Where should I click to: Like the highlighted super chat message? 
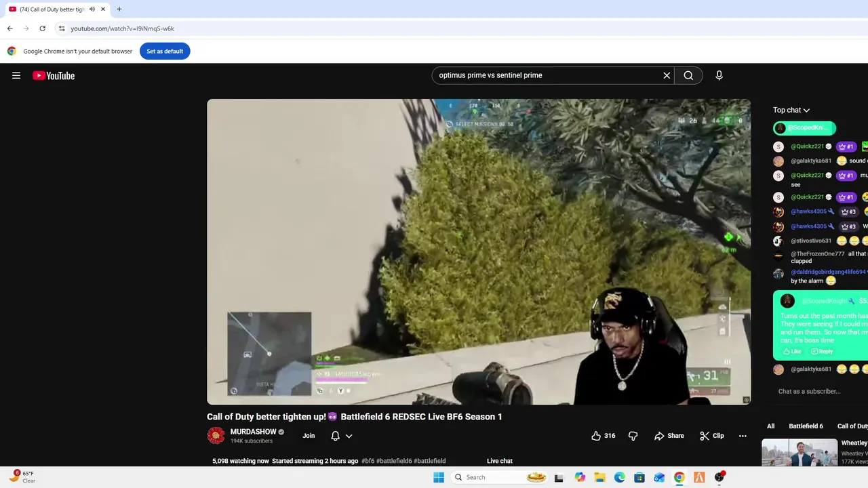coord(791,352)
